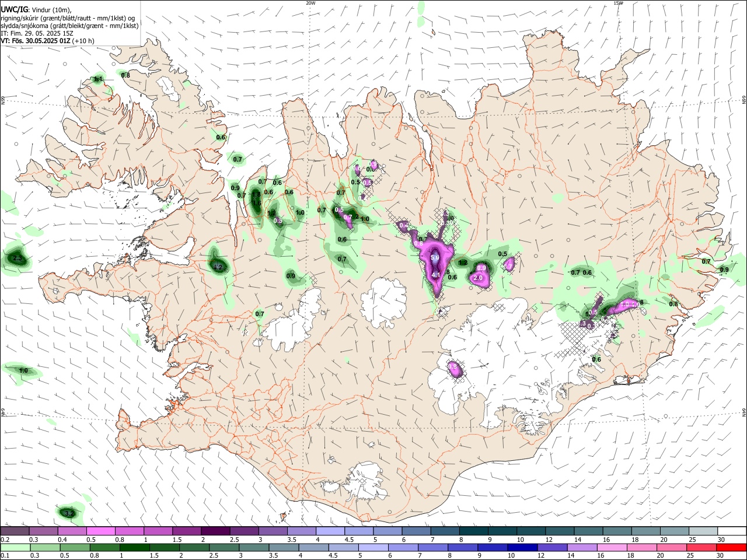Click the '15W' longitude label

[x=618, y=3]
